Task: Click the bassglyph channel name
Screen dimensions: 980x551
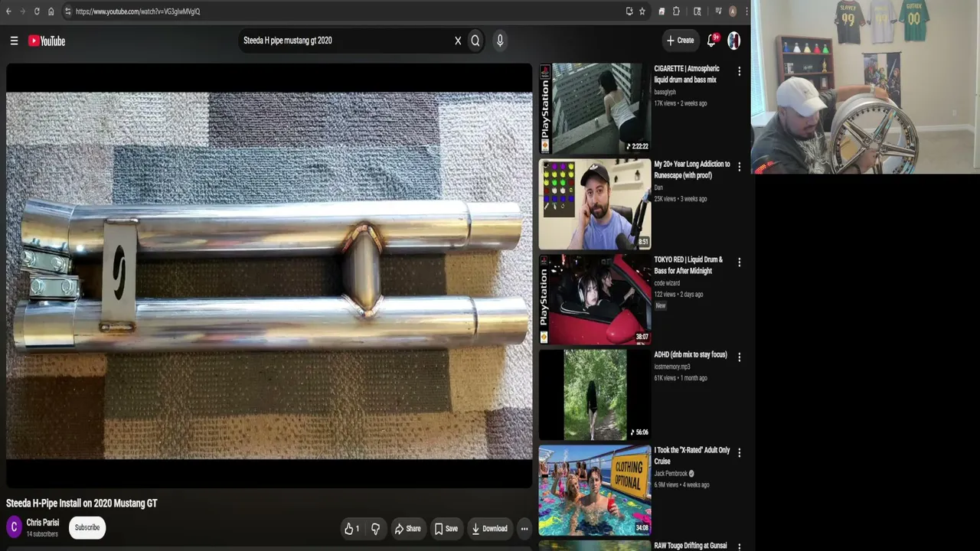Action: click(x=665, y=92)
